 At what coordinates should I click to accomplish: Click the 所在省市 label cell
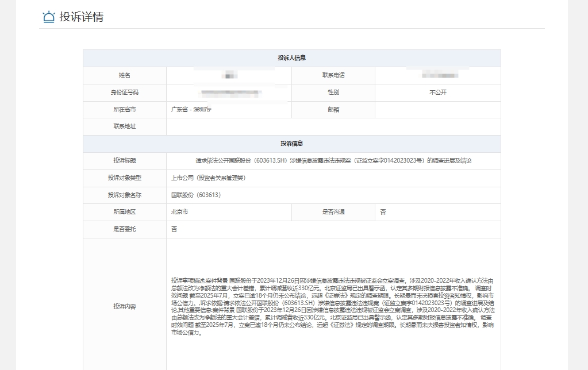click(x=125, y=110)
